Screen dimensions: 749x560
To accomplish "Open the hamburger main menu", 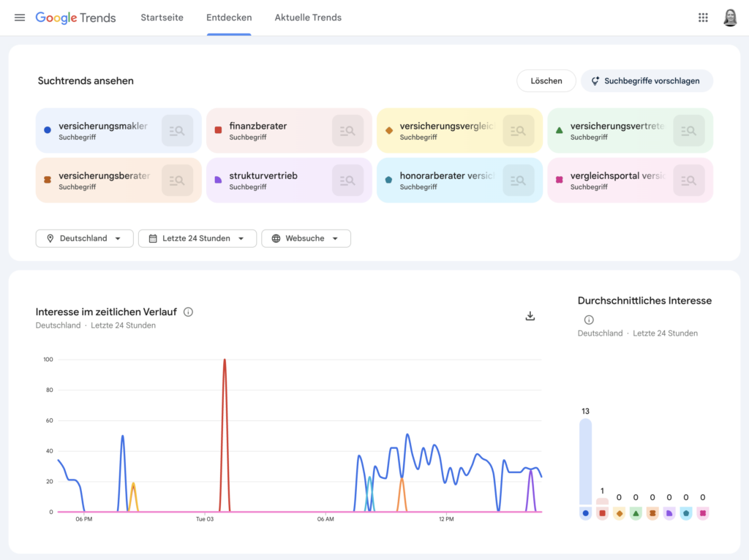I will point(20,18).
